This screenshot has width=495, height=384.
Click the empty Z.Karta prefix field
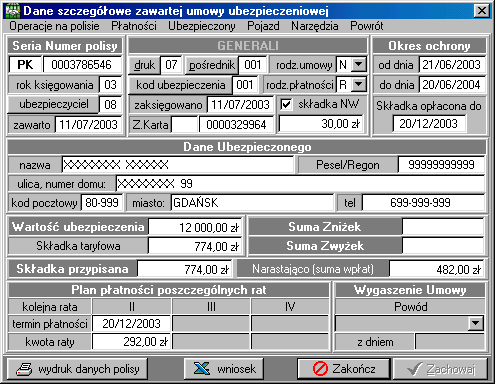(x=184, y=125)
